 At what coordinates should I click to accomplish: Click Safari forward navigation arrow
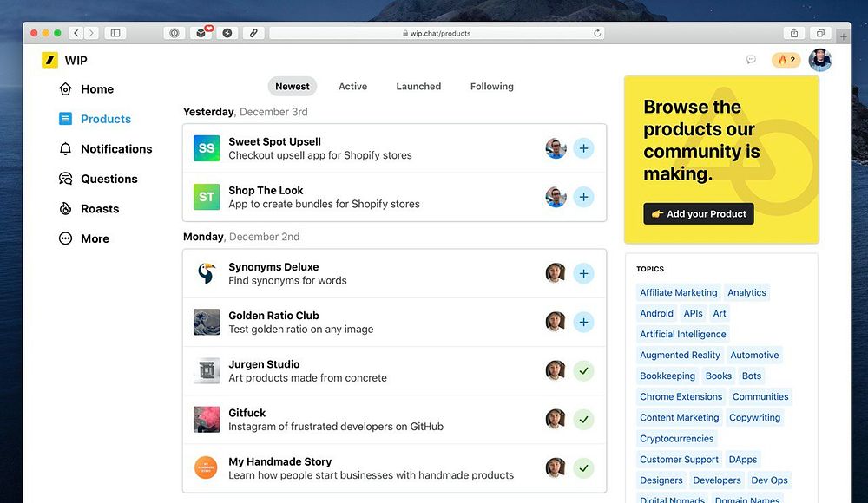click(91, 33)
